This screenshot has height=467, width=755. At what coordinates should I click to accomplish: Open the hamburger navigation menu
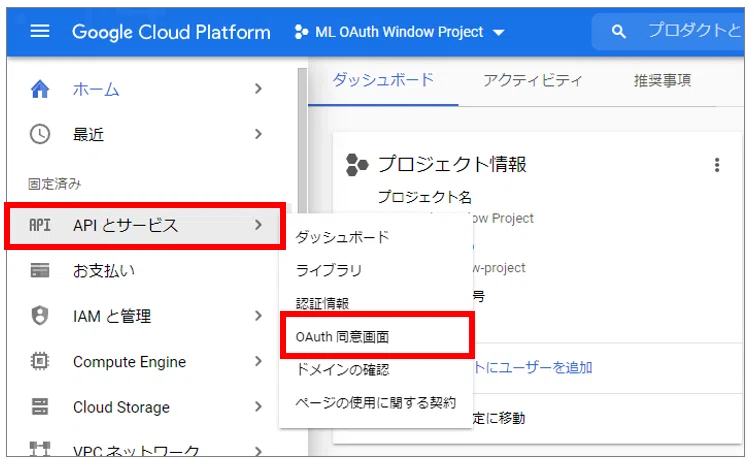pyautogui.click(x=39, y=32)
